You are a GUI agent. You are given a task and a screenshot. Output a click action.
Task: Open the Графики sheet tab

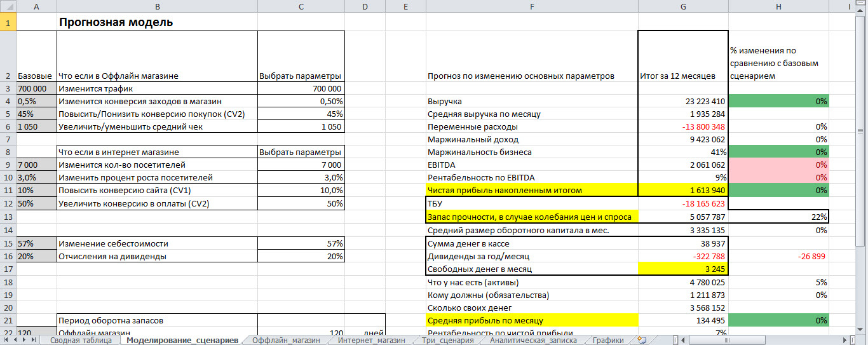click(608, 340)
